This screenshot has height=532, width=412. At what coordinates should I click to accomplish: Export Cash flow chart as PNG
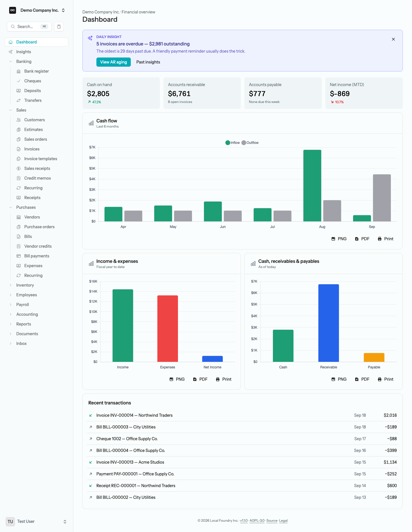coord(339,239)
